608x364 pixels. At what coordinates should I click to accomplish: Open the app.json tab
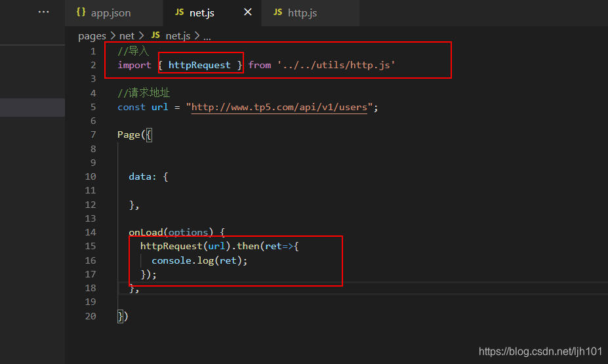coord(113,13)
